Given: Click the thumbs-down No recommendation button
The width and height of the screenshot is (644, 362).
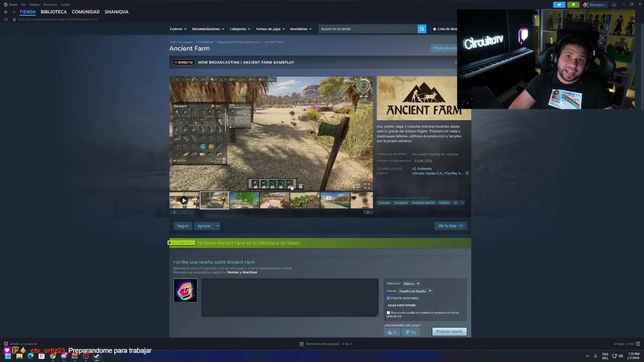Looking at the screenshot, I should tap(411, 332).
